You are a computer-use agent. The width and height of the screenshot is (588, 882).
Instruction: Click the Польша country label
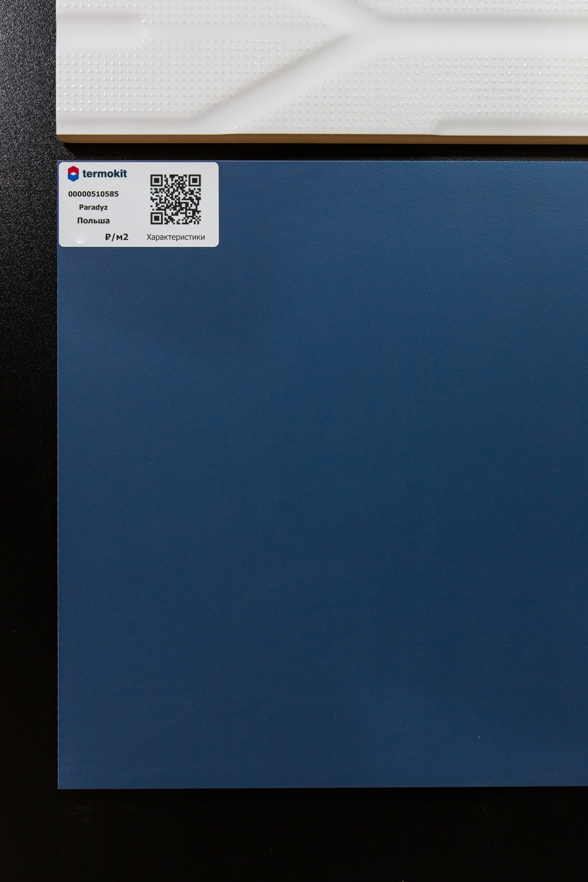(x=93, y=220)
